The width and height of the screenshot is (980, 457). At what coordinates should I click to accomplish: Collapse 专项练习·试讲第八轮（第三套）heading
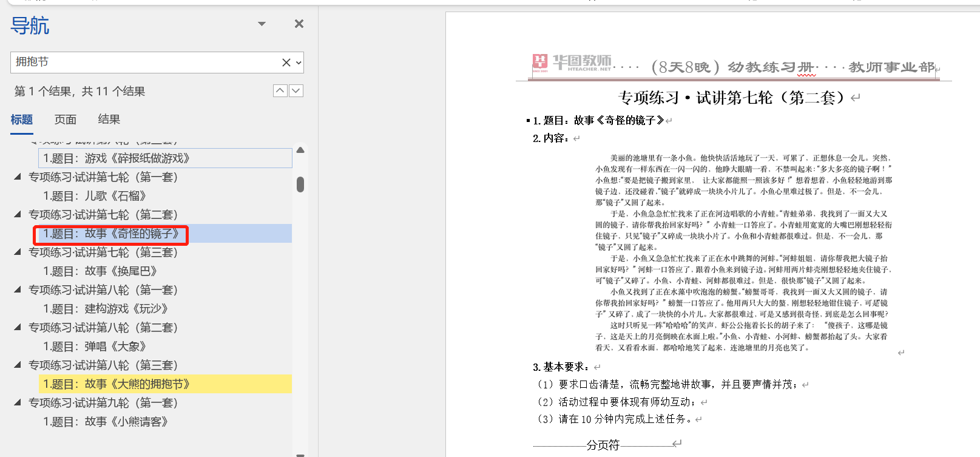18,365
